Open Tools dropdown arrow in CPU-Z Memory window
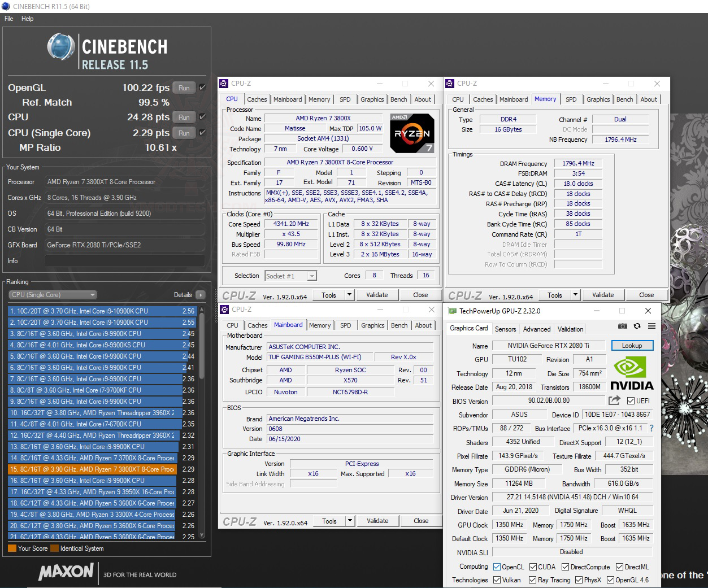This screenshot has width=708, height=588. tap(575, 295)
